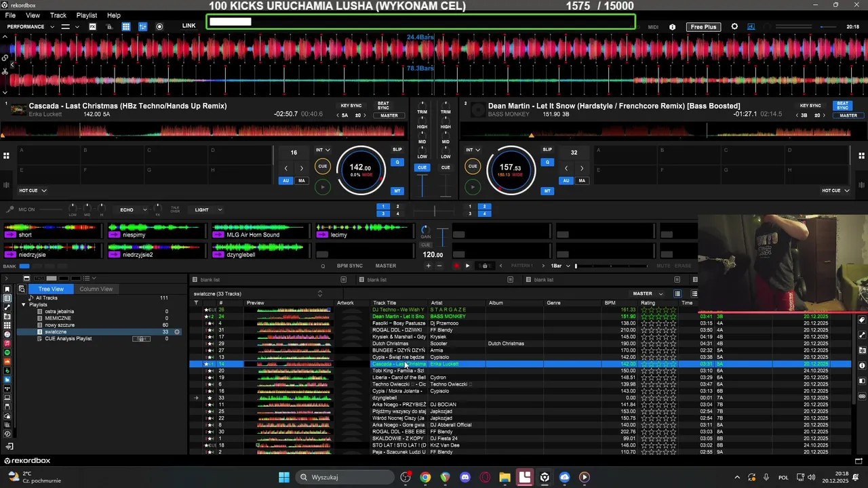Open deck 1 HOT CUE mode dropdown
The image size is (868, 488).
tap(33, 190)
